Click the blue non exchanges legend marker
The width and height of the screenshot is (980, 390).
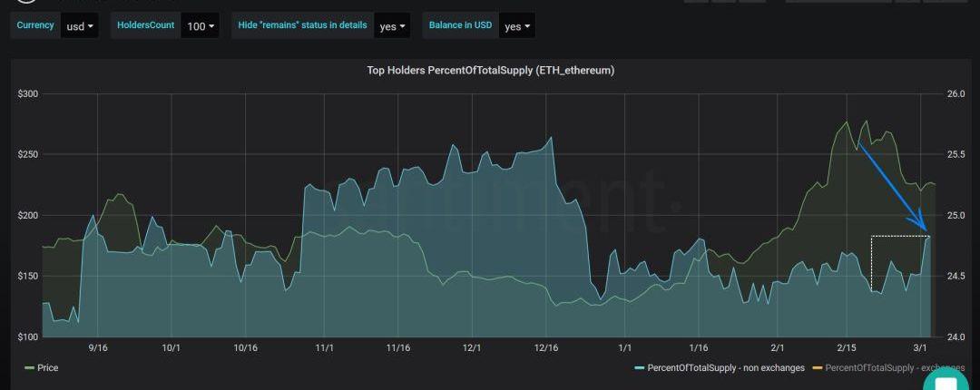[x=640, y=368]
